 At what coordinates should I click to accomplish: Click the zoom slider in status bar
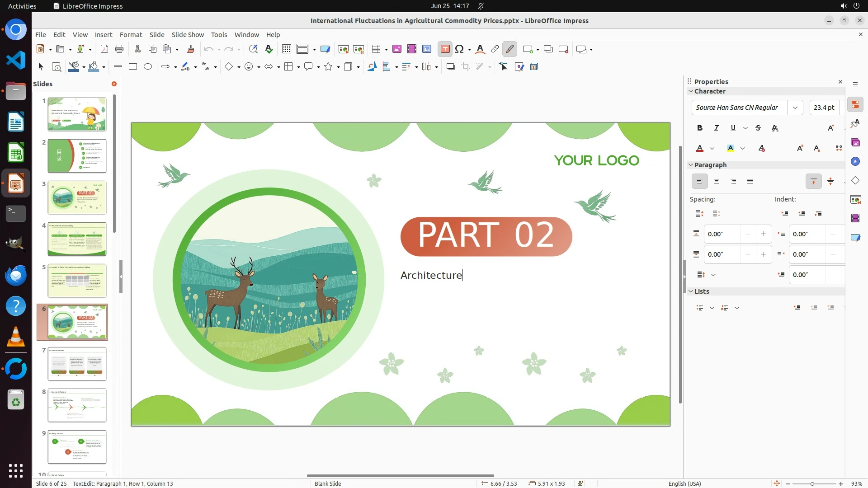(812, 483)
